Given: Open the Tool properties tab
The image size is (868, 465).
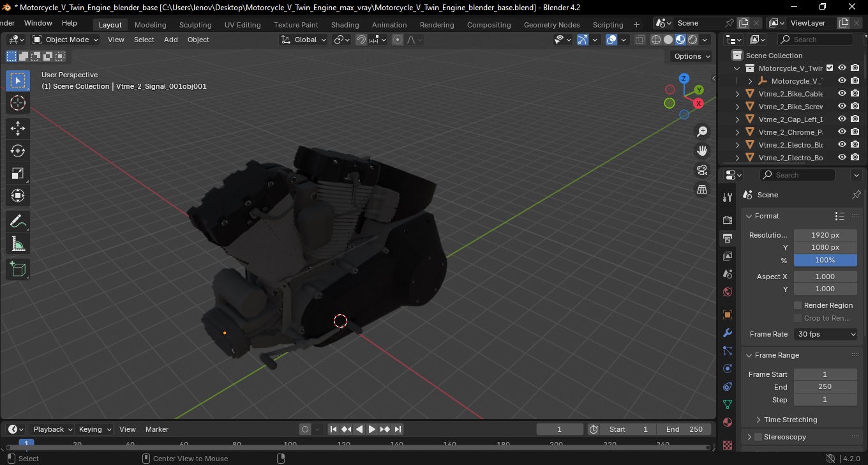Looking at the screenshot, I should point(728,197).
